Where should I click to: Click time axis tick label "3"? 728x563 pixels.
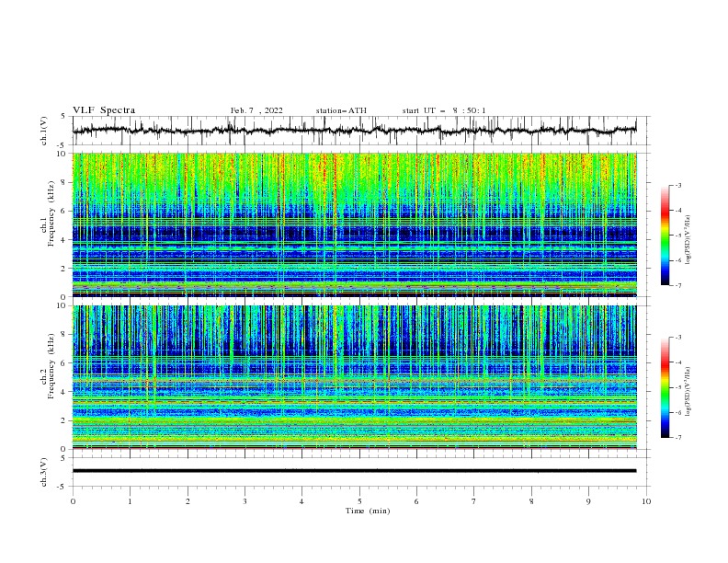[245, 501]
